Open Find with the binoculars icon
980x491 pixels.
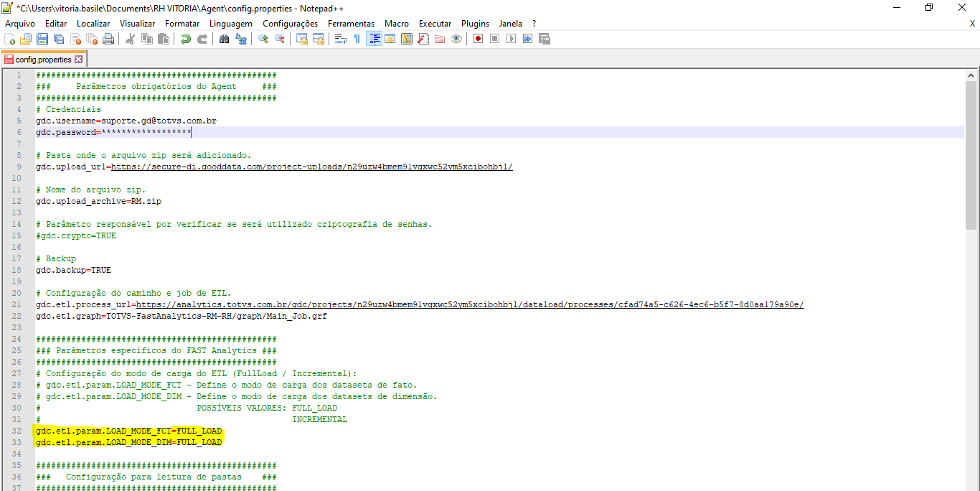pos(224,39)
